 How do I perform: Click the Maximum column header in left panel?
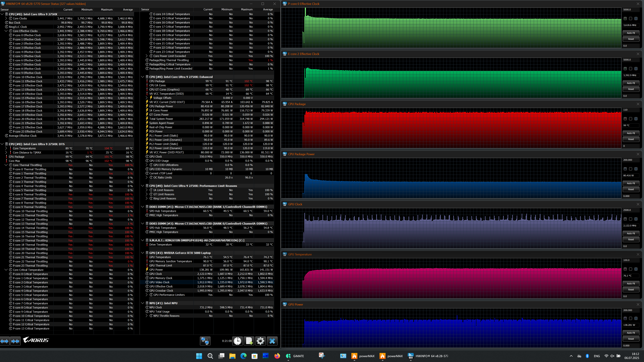tap(107, 10)
